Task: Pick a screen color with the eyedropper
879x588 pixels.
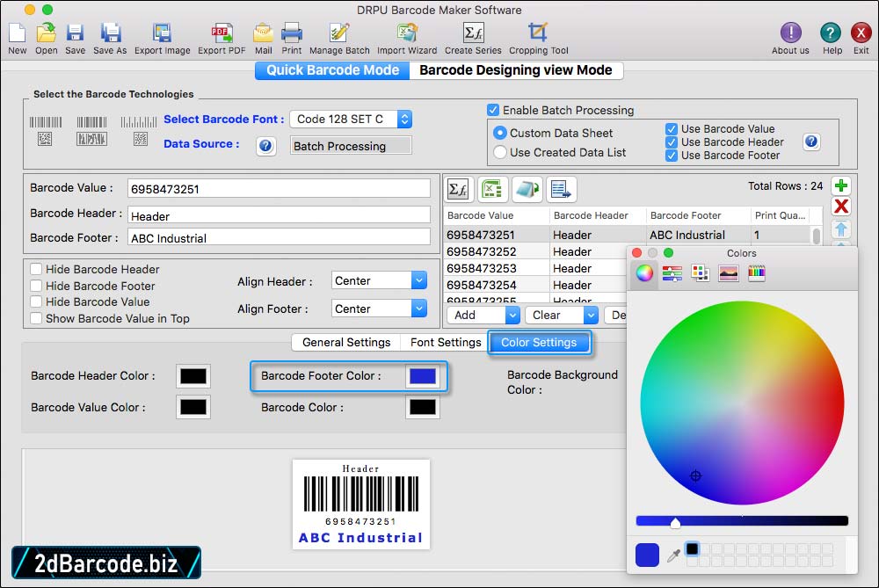Action: 673,555
